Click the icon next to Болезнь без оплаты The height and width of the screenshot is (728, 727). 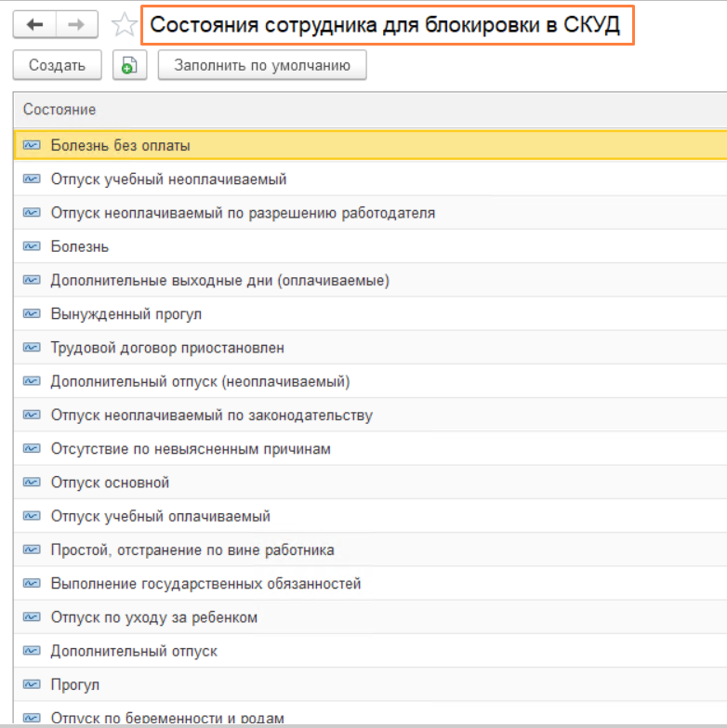coord(33,145)
